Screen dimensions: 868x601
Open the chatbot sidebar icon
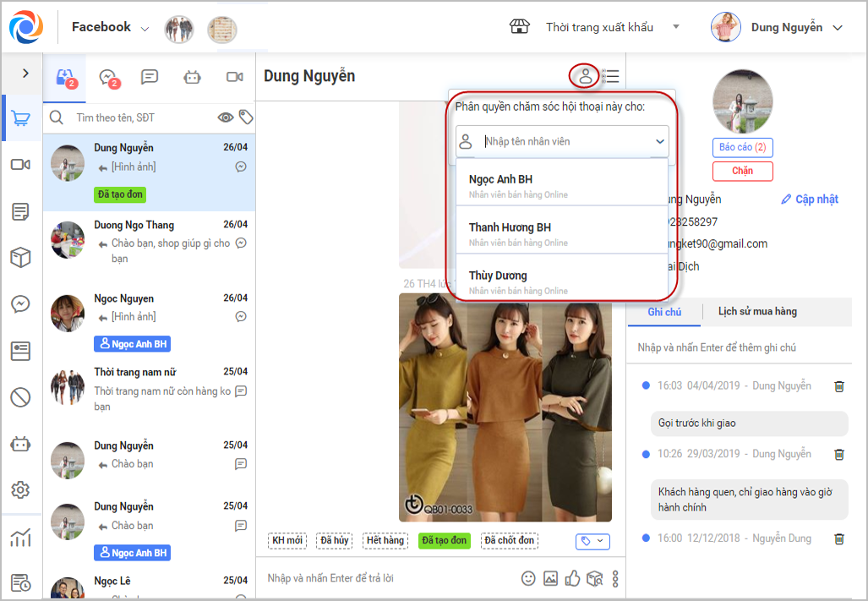[20, 444]
